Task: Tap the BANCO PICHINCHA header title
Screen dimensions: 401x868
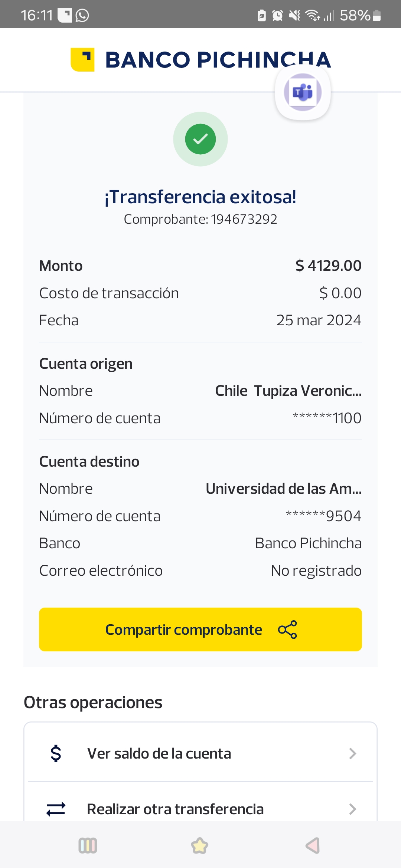Action: 218,59
